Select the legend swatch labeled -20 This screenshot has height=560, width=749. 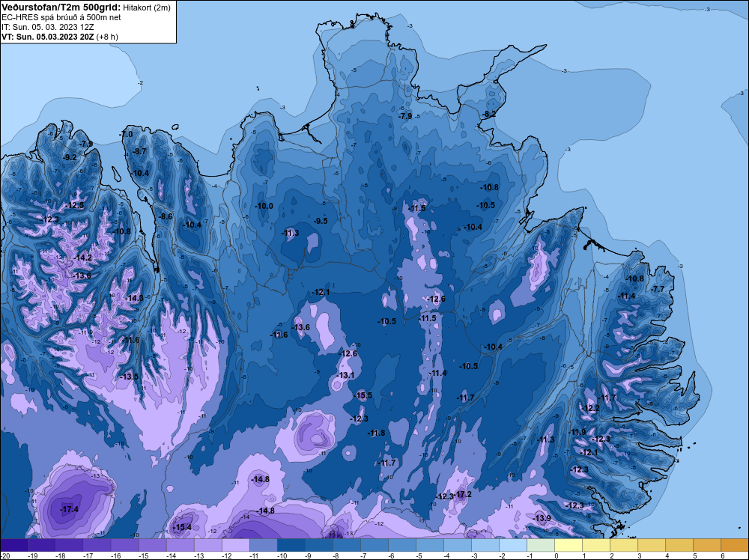tap(13, 545)
